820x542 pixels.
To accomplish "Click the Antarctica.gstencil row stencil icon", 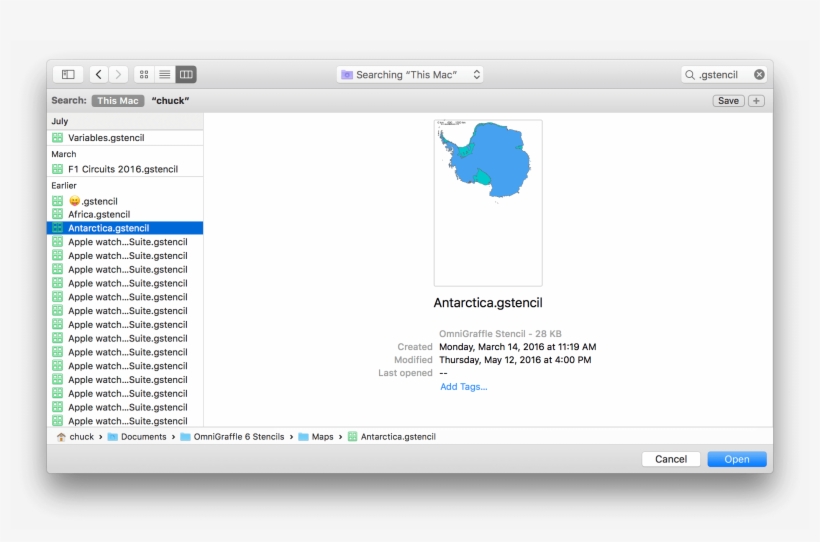I will [58, 228].
